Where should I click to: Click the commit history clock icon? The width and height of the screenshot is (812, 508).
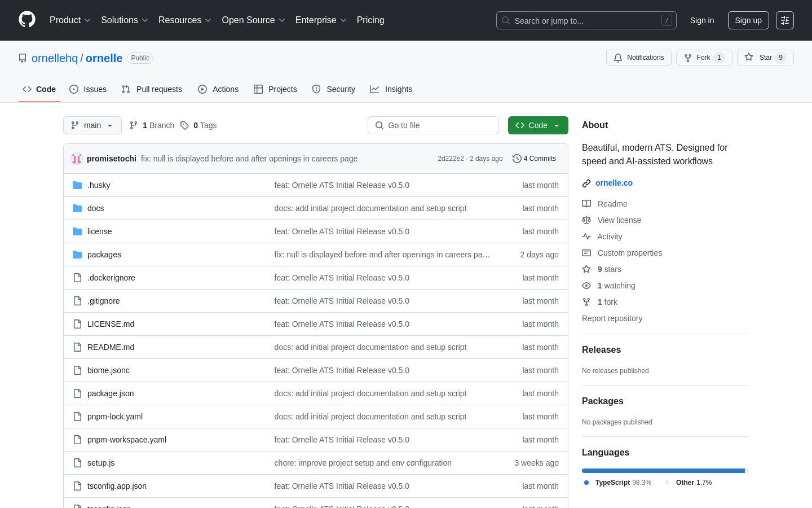coord(517,159)
